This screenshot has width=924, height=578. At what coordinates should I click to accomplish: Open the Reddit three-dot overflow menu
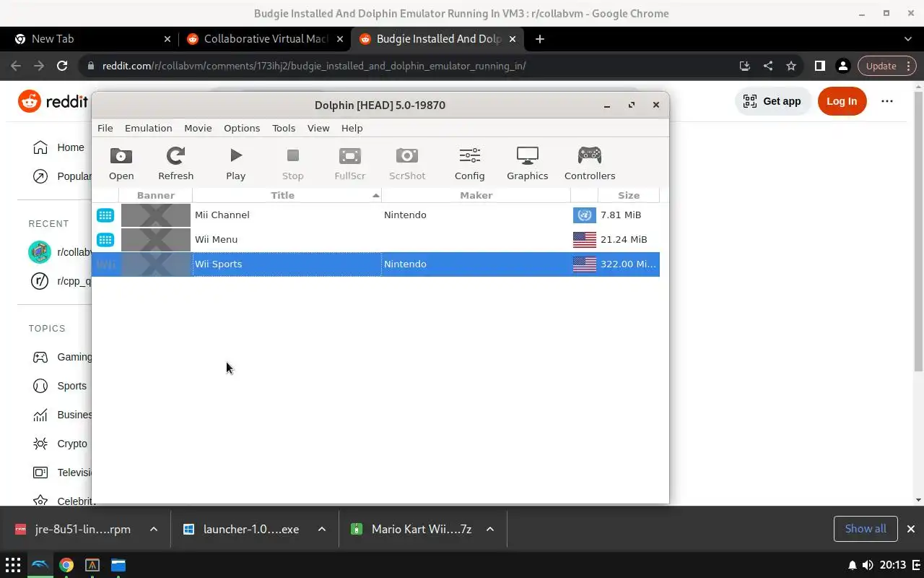click(x=887, y=101)
